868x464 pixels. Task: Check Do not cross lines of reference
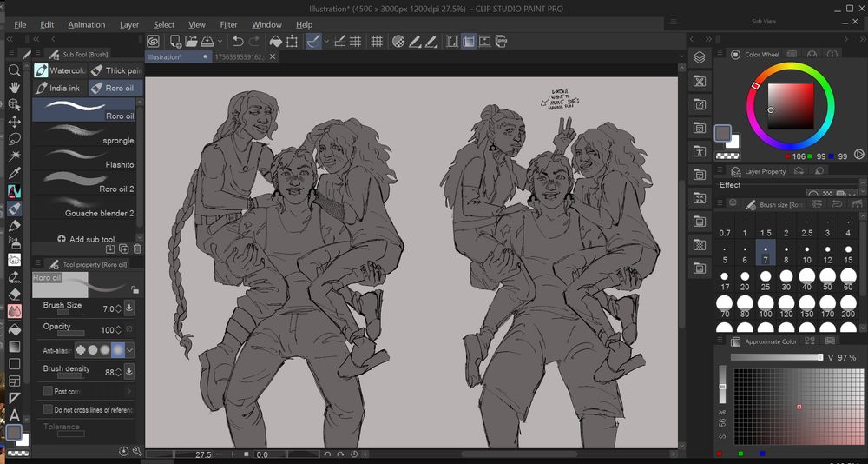pyautogui.click(x=48, y=410)
